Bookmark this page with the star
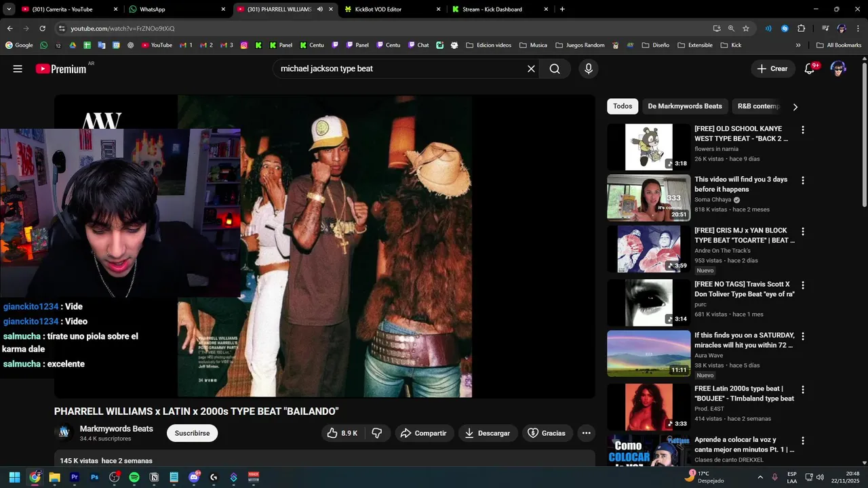The image size is (868, 488). point(746,28)
